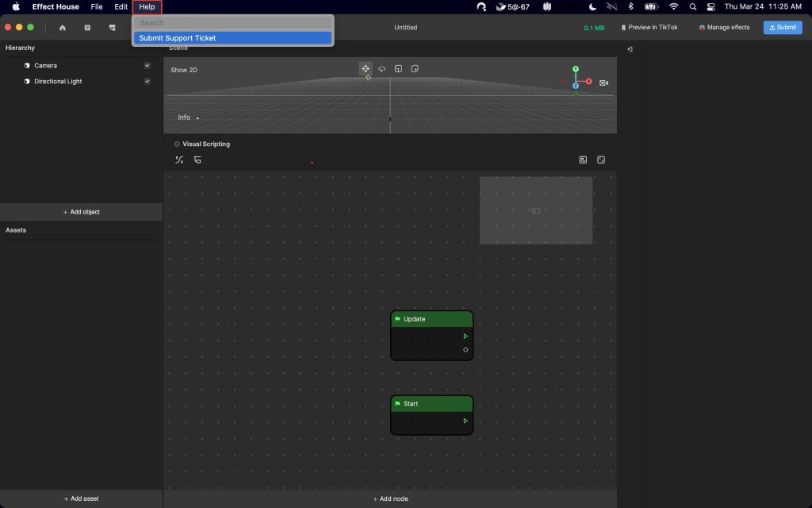Screen dimensions: 812x508
Task: Click the layout panels icon in the toolbar
Action: (x=113, y=28)
